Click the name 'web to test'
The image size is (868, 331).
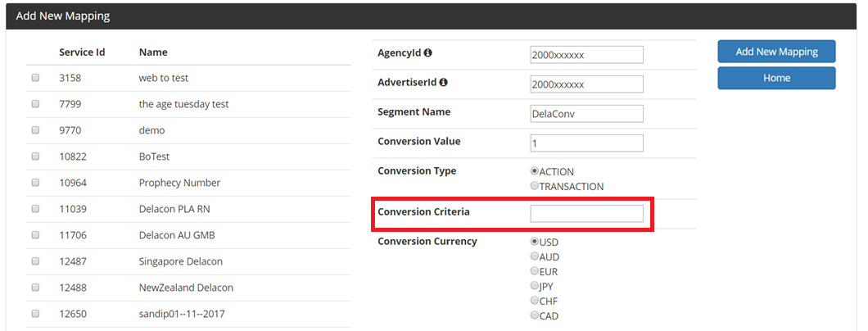click(x=164, y=78)
